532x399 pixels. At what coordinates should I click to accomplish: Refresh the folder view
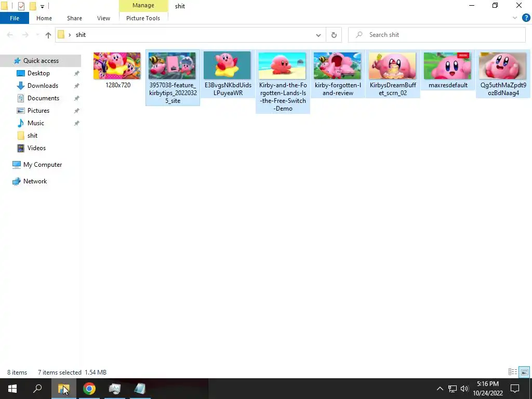pyautogui.click(x=334, y=35)
